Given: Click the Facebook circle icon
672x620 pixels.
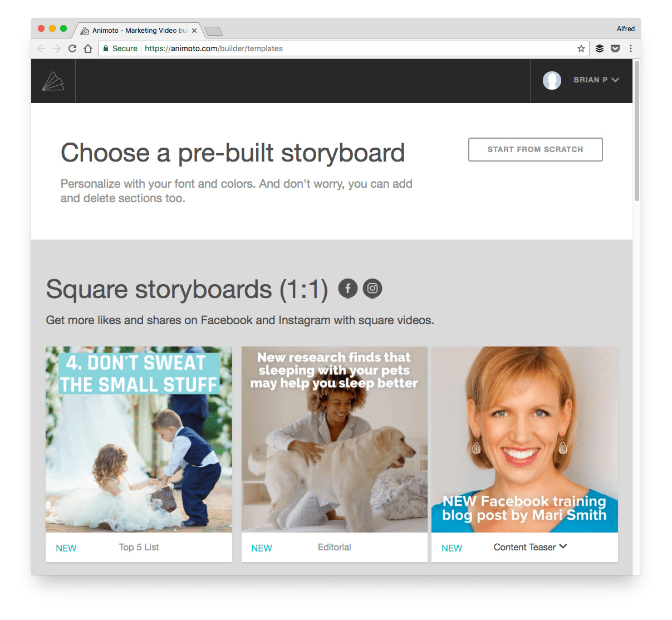Looking at the screenshot, I should 348,288.
